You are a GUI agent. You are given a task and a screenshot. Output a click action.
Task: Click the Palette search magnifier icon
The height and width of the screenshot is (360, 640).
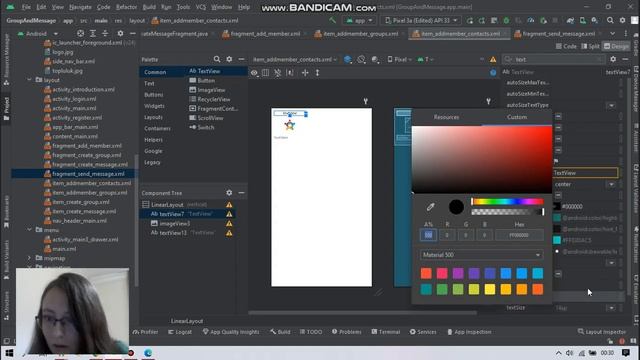coord(217,60)
